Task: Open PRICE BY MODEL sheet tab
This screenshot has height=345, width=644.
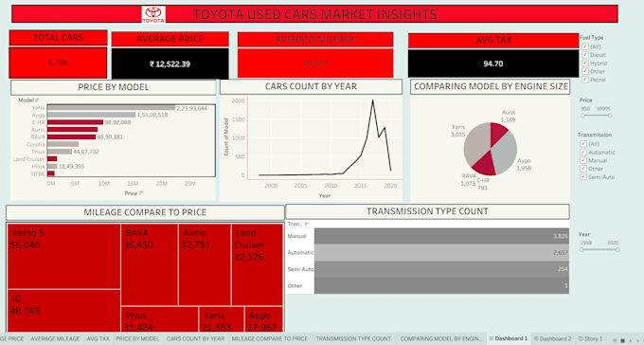Action: (137, 338)
